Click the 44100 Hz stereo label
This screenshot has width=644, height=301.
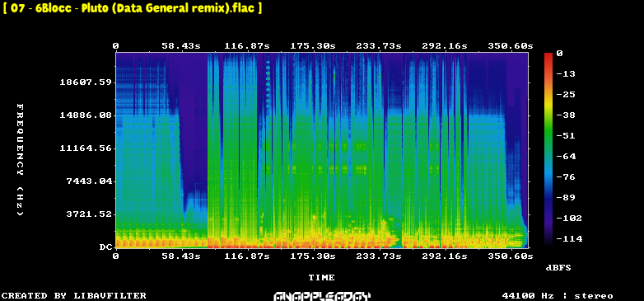pos(558,296)
